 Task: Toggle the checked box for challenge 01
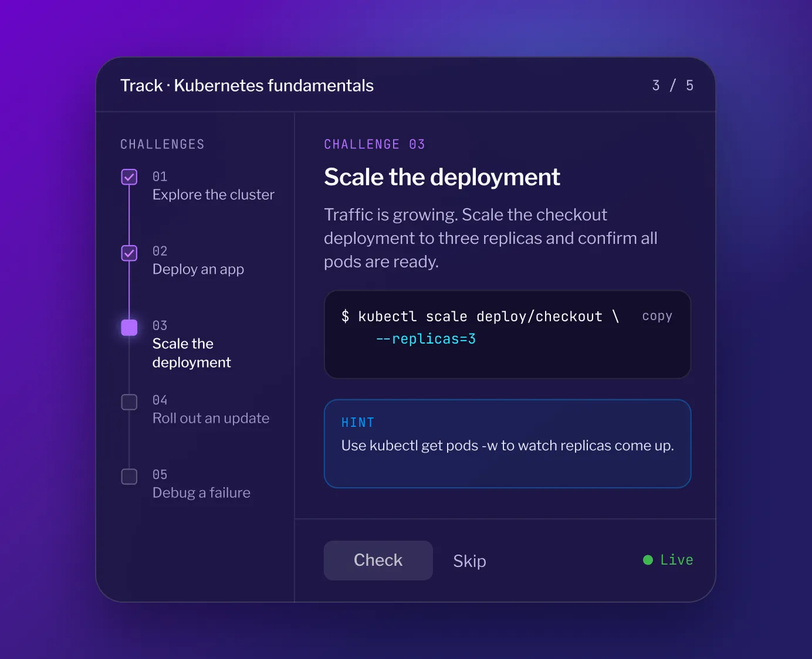pos(129,176)
